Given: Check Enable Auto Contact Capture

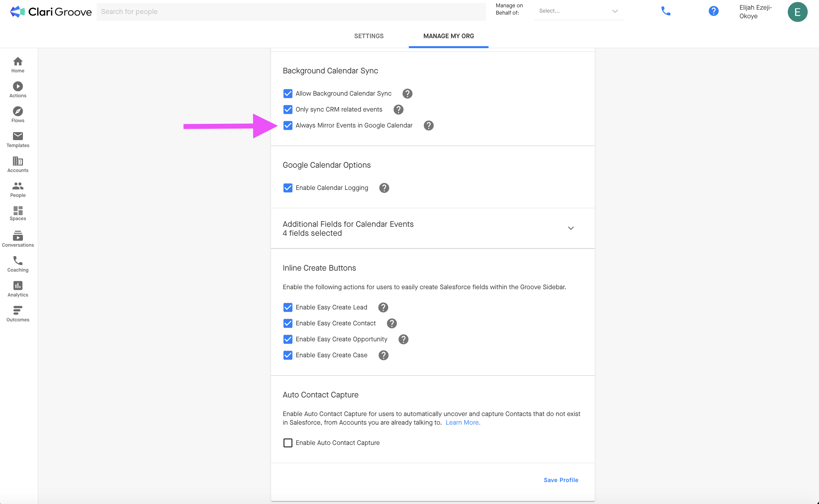Looking at the screenshot, I should click(x=288, y=443).
